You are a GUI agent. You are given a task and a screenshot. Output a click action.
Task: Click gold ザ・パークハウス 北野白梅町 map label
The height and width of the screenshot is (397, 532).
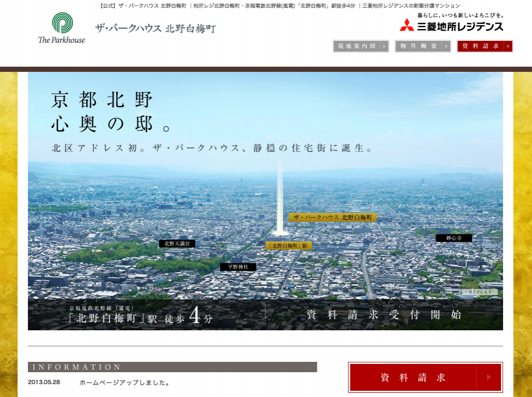[x=332, y=218]
